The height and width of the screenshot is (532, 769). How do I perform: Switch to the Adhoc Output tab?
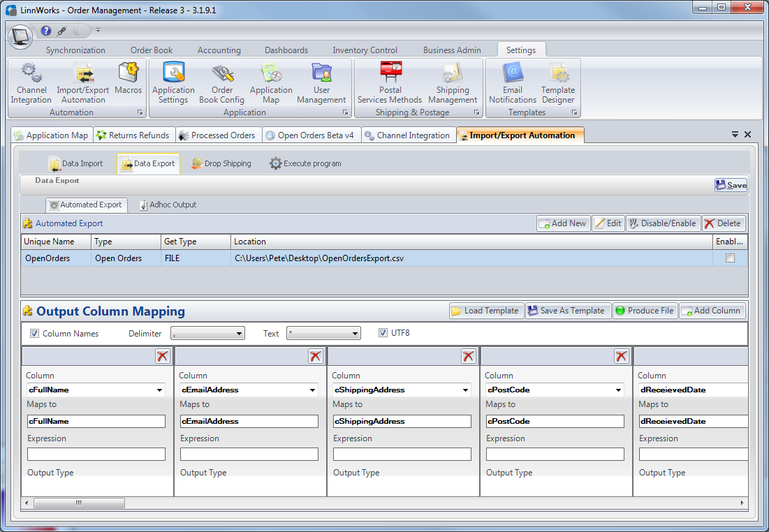click(x=168, y=205)
